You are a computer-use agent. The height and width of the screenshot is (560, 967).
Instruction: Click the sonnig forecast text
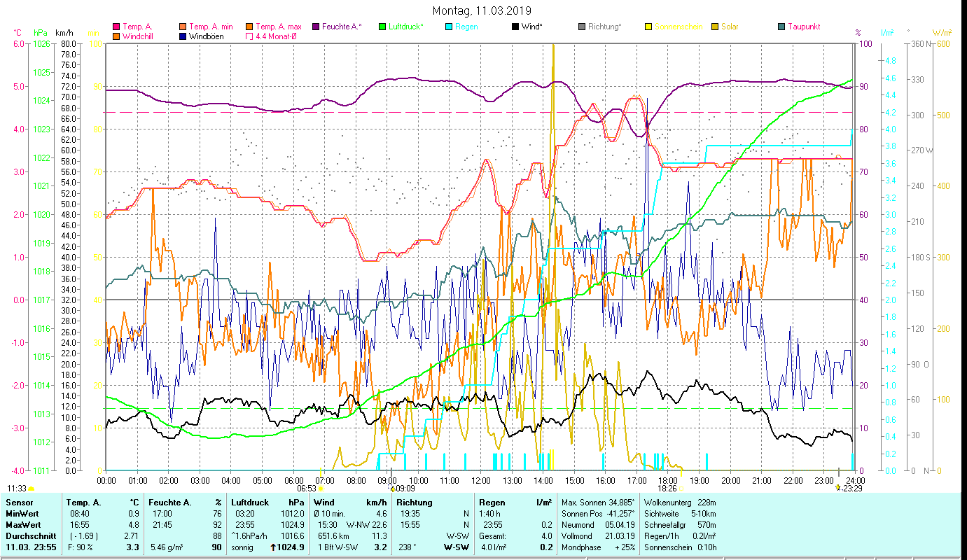242,547
